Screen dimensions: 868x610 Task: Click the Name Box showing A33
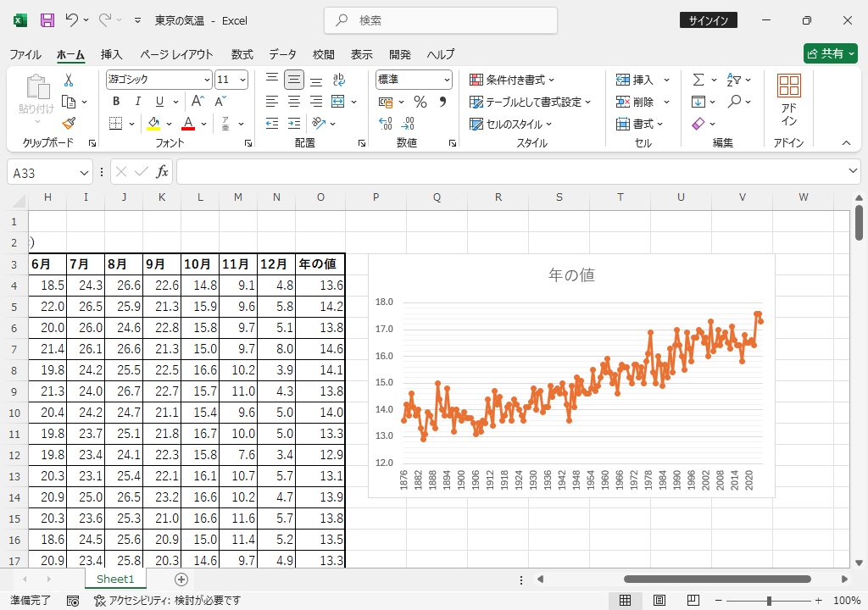49,173
